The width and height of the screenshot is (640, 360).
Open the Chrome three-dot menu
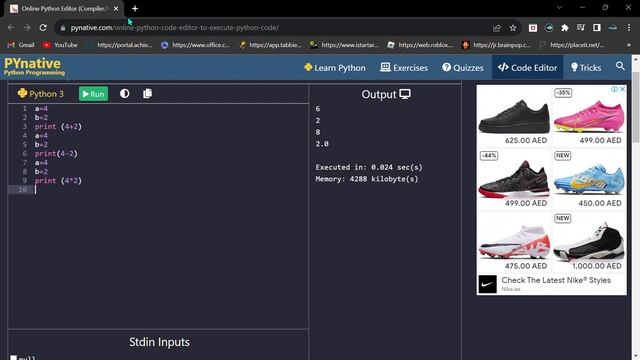pos(629,28)
